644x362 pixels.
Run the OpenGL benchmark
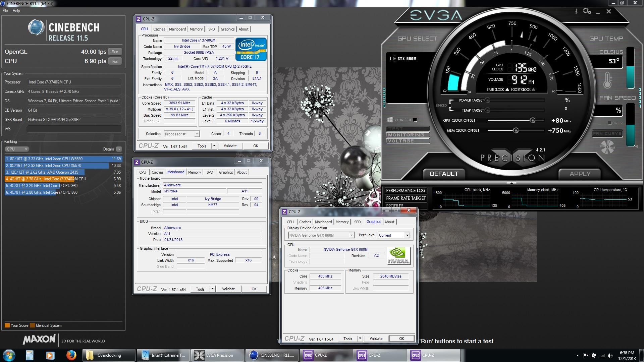pos(115,52)
